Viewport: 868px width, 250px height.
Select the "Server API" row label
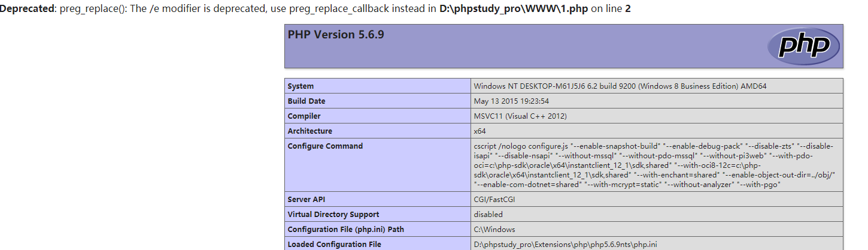pos(308,200)
